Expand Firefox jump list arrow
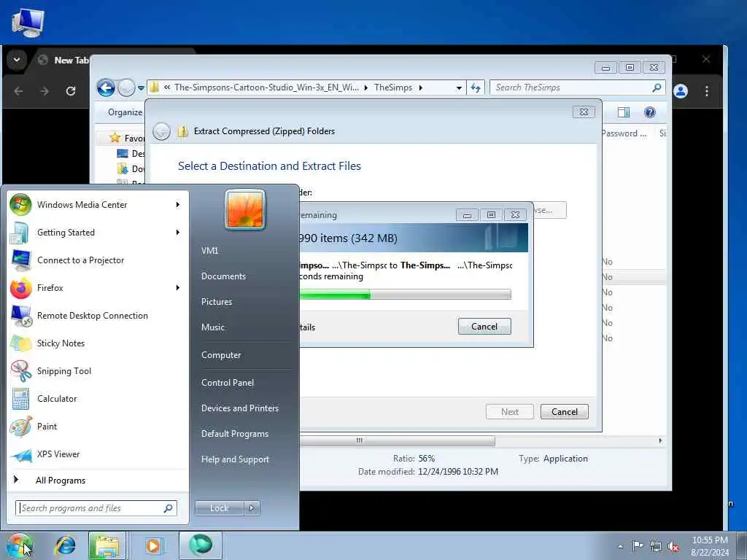The height and width of the screenshot is (560, 747). [x=178, y=287]
